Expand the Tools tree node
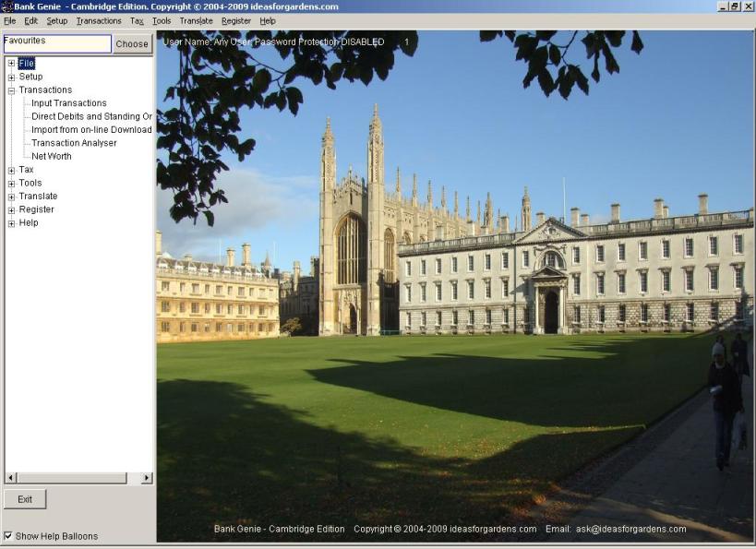The width and height of the screenshot is (756, 549). point(12,184)
